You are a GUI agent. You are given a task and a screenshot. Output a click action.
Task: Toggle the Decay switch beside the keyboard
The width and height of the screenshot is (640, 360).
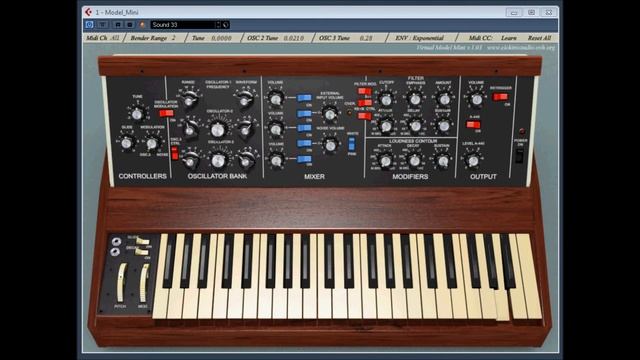[141, 252]
